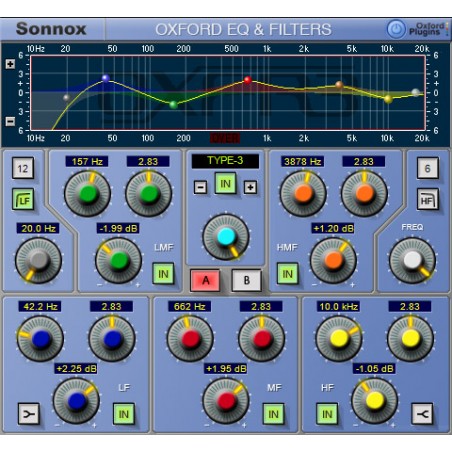The width and height of the screenshot is (452, 452).
Task: Click the blue LF gain knob at +2.25 dB
Action: [76, 401]
